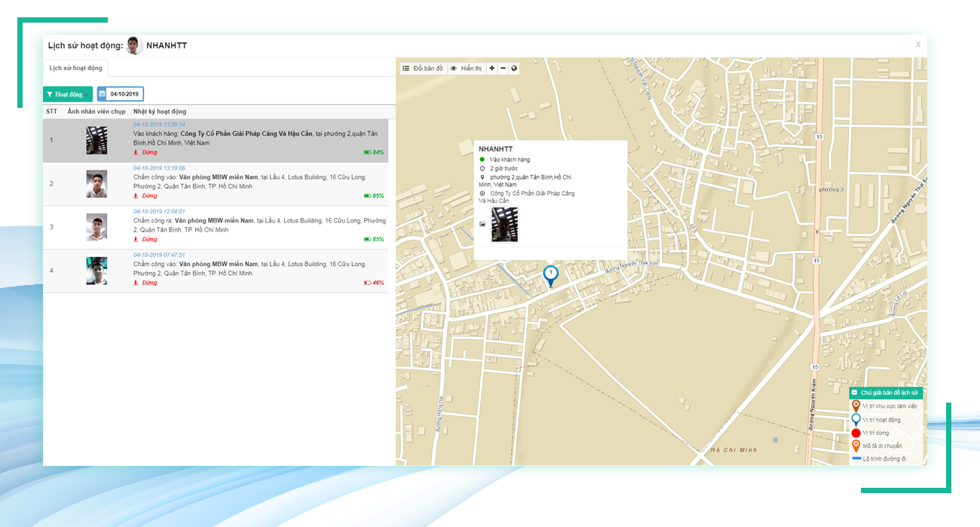The height and width of the screenshot is (527, 980).
Task: Click the location pin icon in the popup
Action: [x=482, y=177]
